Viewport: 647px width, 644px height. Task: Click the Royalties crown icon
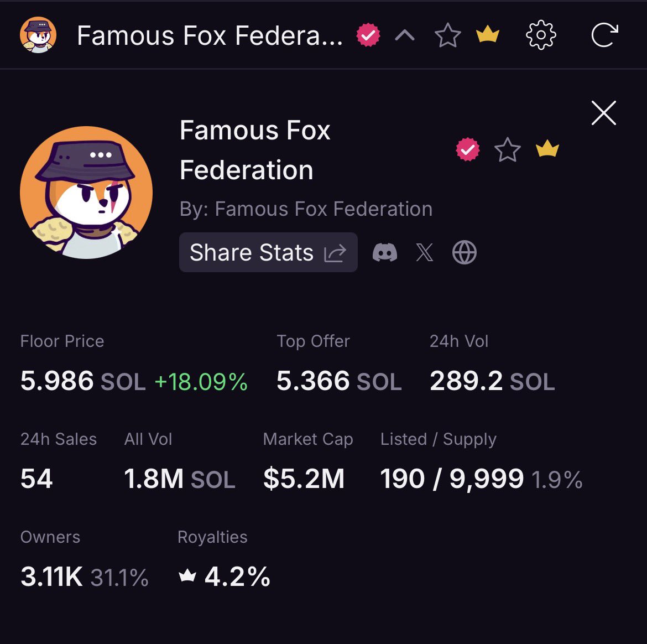pos(188,577)
